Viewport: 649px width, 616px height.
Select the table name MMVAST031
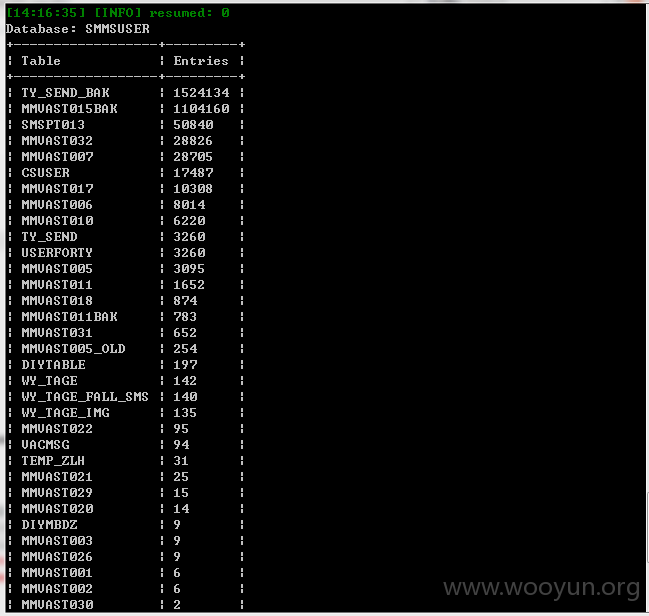tap(57, 333)
